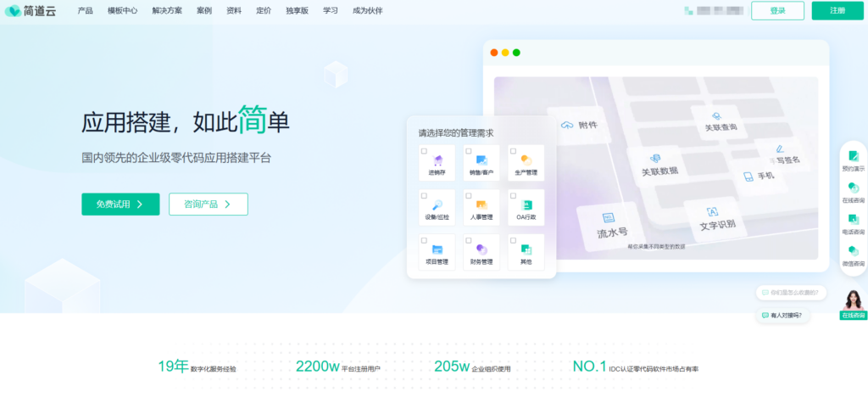This screenshot has height=409, width=868.
Task: Click the 在线咨询 chat sidebar icon
Action: (854, 188)
